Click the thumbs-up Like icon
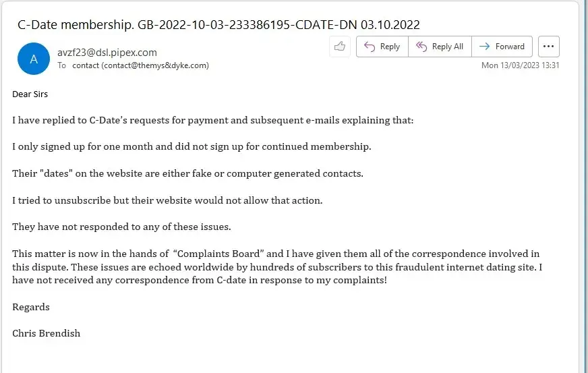Screen dimensions: 588x373 pyautogui.click(x=339, y=47)
